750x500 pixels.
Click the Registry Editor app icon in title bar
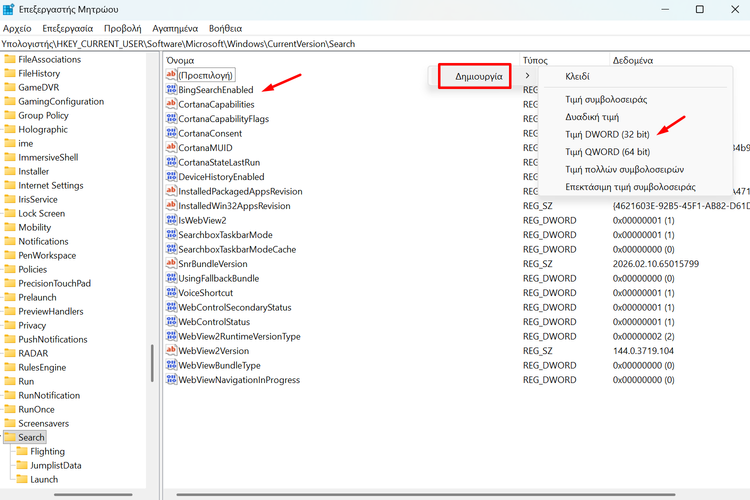point(9,9)
